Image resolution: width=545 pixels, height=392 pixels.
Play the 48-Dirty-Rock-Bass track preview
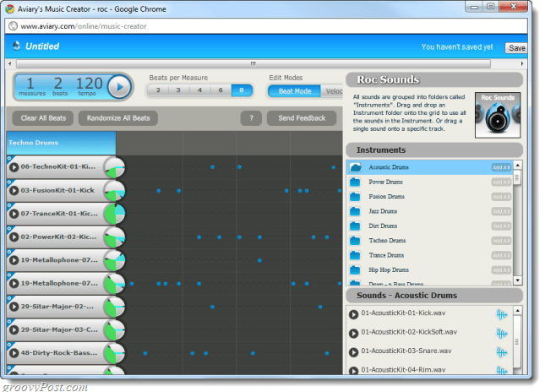click(x=14, y=353)
